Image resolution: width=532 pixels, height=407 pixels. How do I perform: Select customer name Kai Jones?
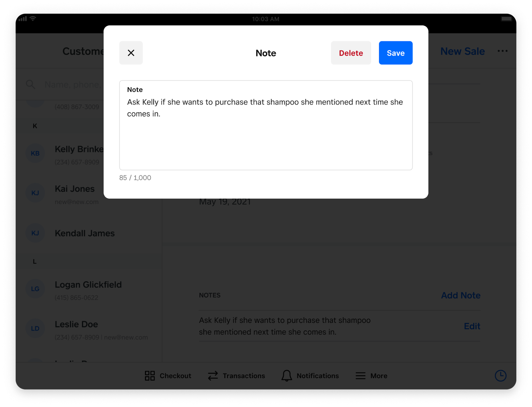[75, 189]
